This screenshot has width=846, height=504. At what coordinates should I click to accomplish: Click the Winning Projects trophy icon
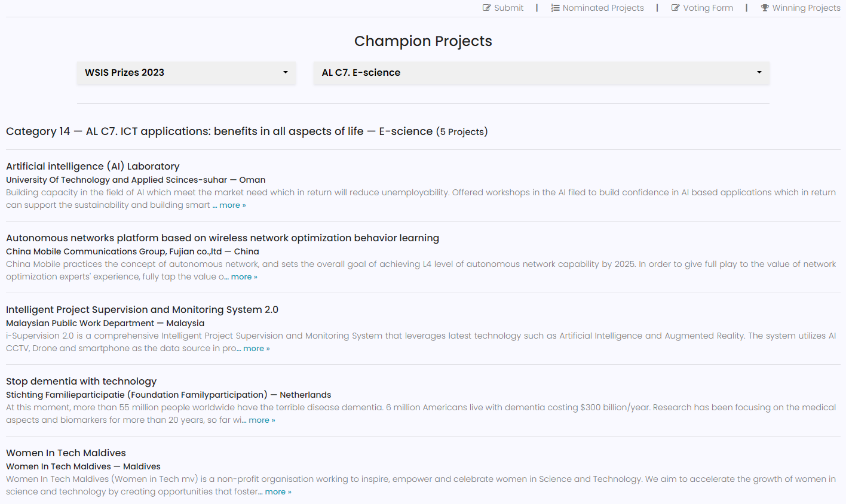coord(765,8)
